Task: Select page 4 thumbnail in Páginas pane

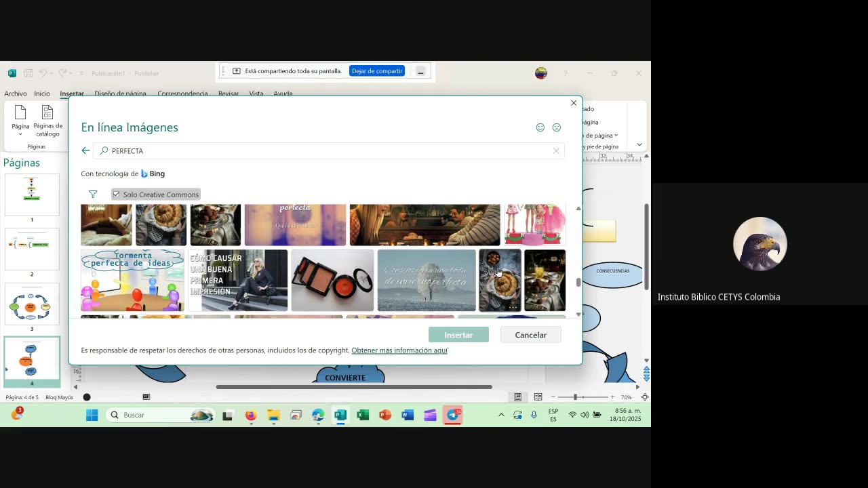Action: (x=32, y=358)
